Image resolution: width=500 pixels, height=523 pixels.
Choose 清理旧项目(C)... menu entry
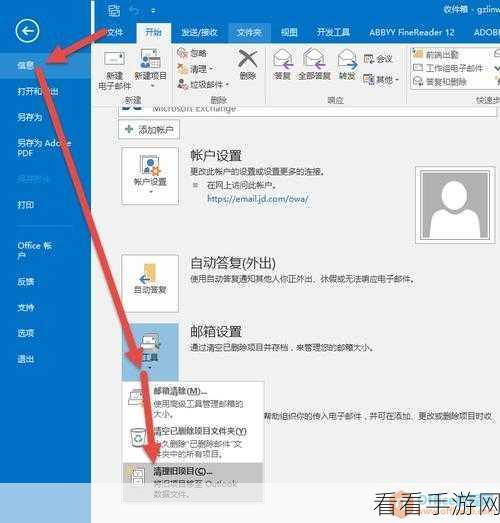coord(193,482)
